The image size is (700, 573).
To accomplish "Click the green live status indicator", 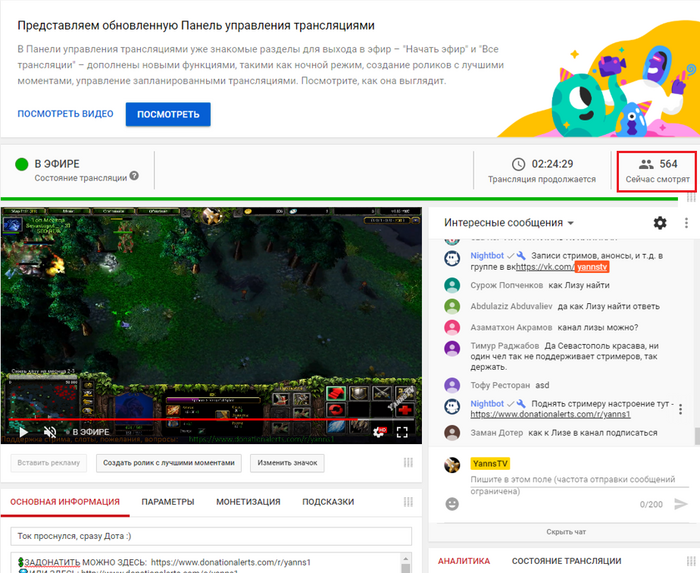I will click(21, 164).
